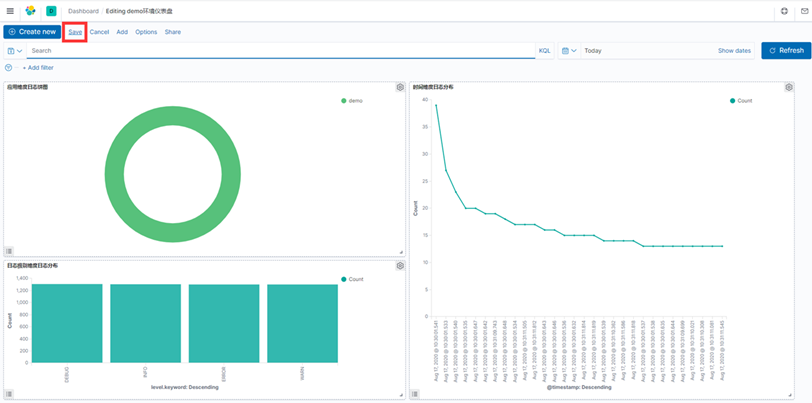Open the hamburger navigation menu
The width and height of the screenshot is (812, 403).
click(x=10, y=11)
